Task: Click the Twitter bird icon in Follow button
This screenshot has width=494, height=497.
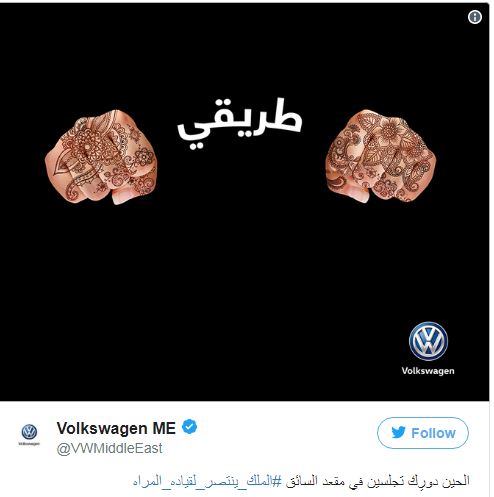Action: (x=398, y=433)
